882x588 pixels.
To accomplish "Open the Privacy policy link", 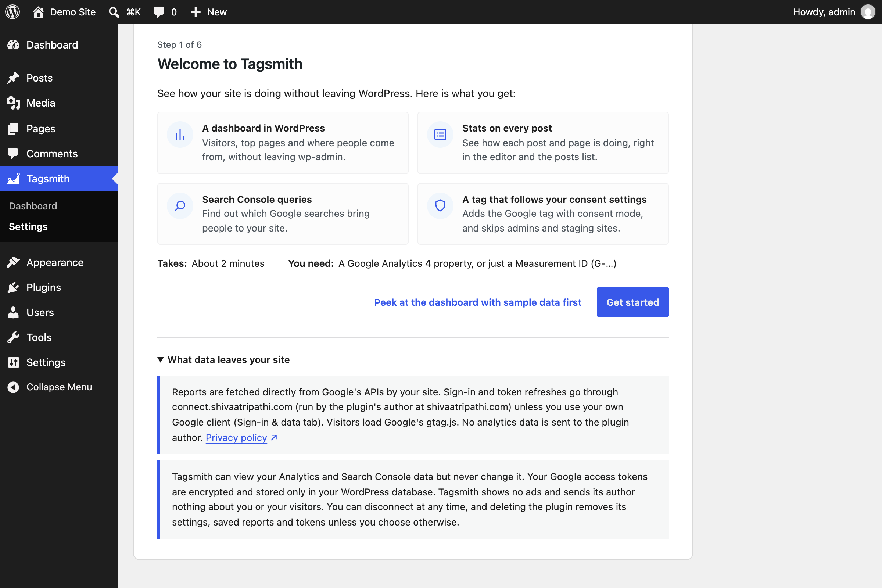I will tap(236, 438).
